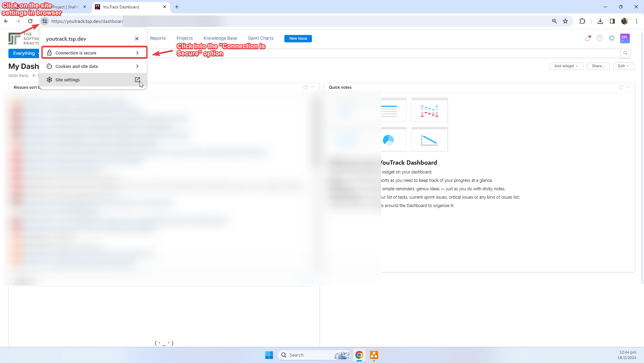The height and width of the screenshot is (363, 644).
Task: Expand the Connection is secure option
Action: click(94, 53)
